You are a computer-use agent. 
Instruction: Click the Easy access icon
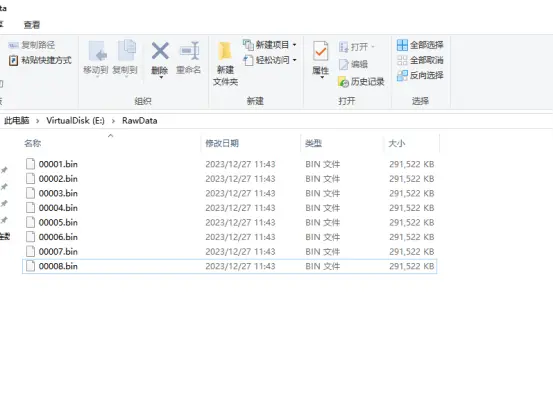click(x=248, y=60)
